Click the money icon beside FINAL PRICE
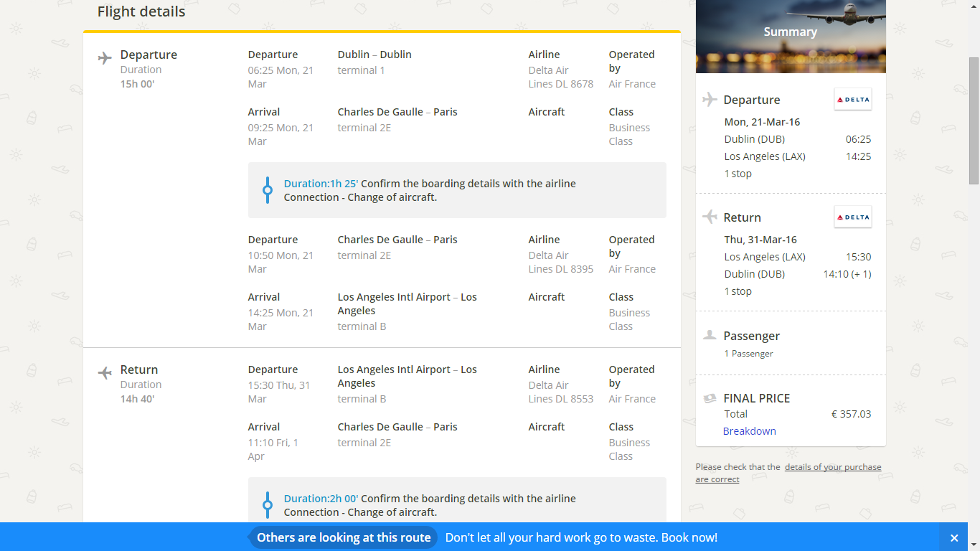Viewport: 980px width, 551px height. tap(710, 398)
